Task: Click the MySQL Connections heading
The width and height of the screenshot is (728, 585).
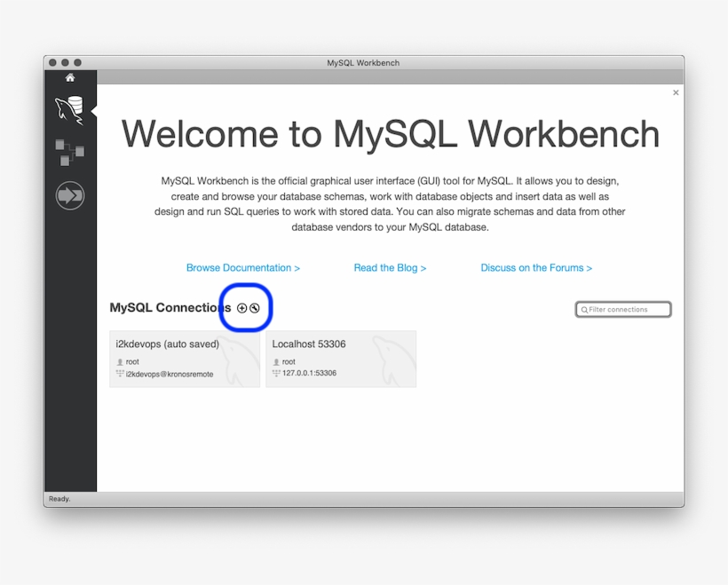Action: pyautogui.click(x=164, y=307)
